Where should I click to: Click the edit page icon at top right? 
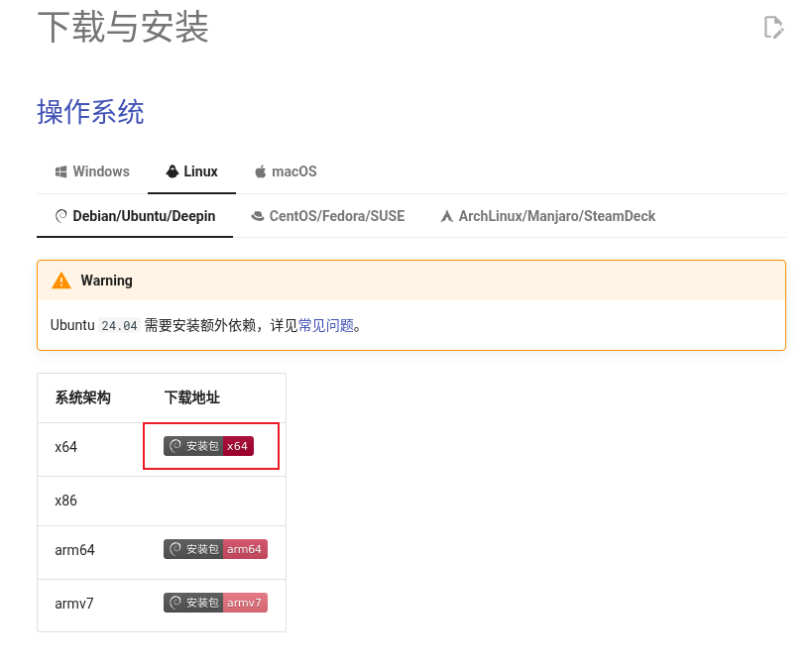(x=773, y=28)
